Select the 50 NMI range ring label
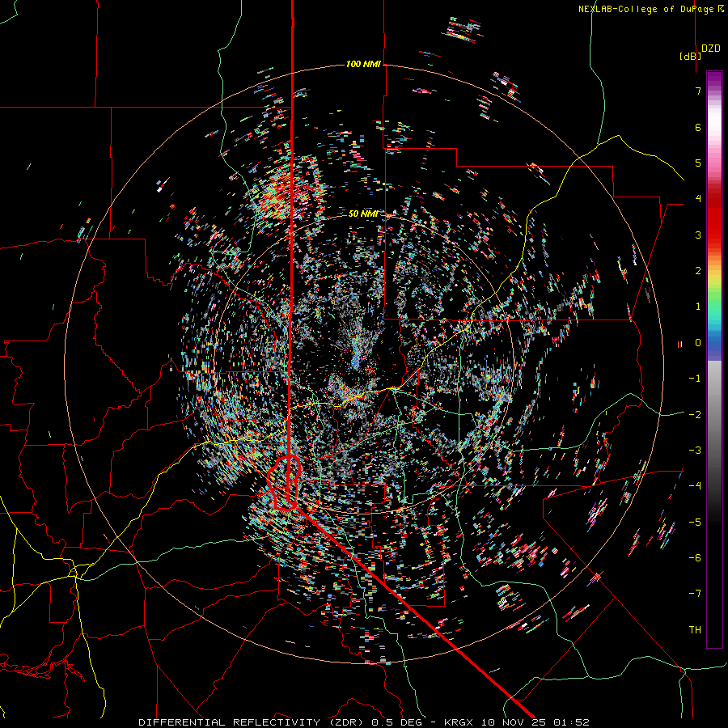The image size is (728, 728). [363, 214]
